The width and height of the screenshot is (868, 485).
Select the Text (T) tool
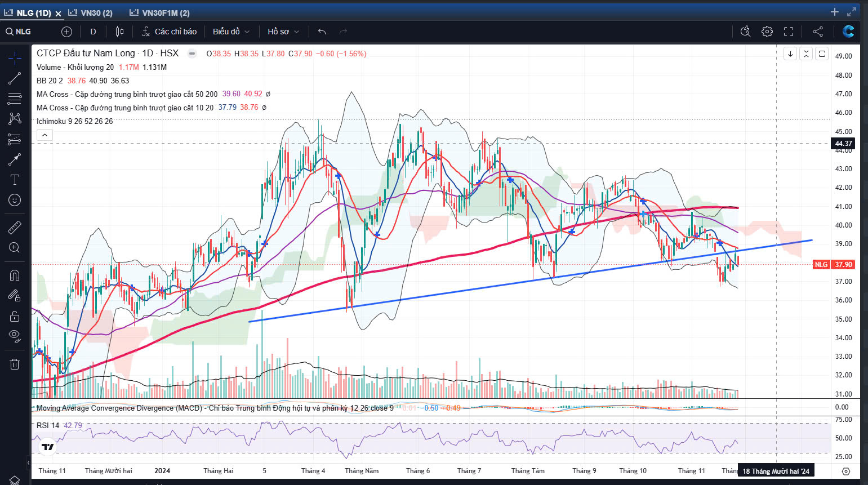[15, 180]
